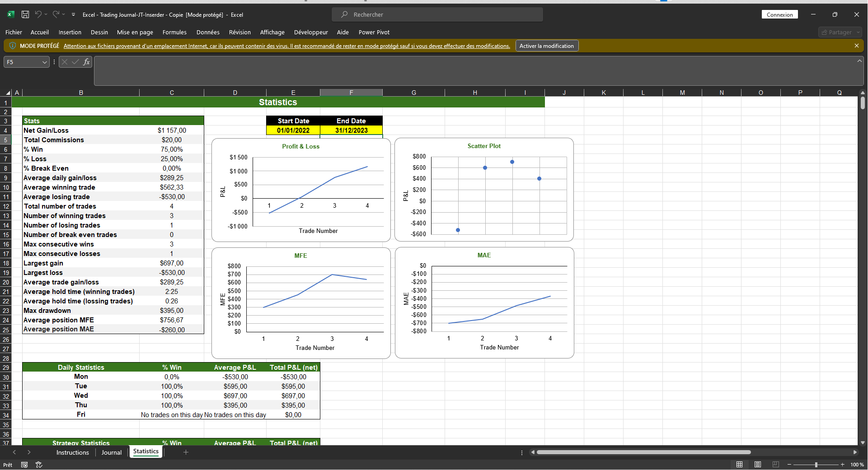Click the zoom out minus icon
Image resolution: width=868 pixels, height=470 pixels.
tap(789, 465)
